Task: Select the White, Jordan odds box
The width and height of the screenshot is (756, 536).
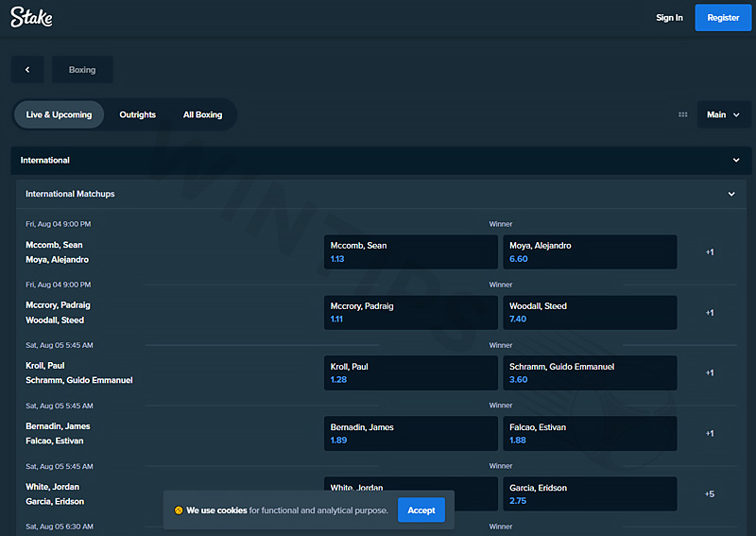Action: pos(411,484)
